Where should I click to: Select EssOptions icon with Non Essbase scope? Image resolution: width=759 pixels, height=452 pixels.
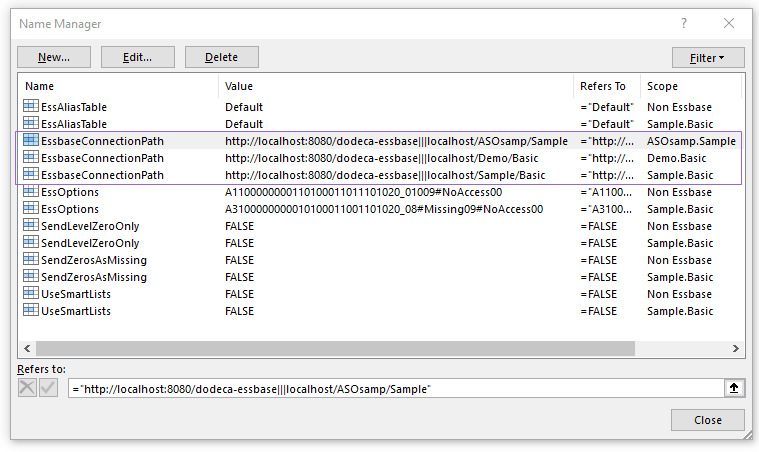click(30, 191)
